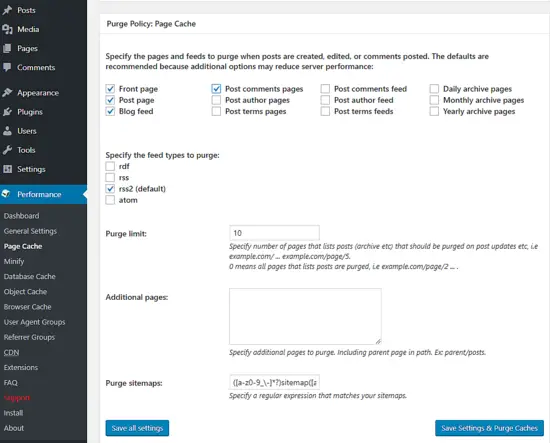Open the FAQ submenu
Image resolution: width=550 pixels, height=443 pixels.
pyautogui.click(x=11, y=382)
